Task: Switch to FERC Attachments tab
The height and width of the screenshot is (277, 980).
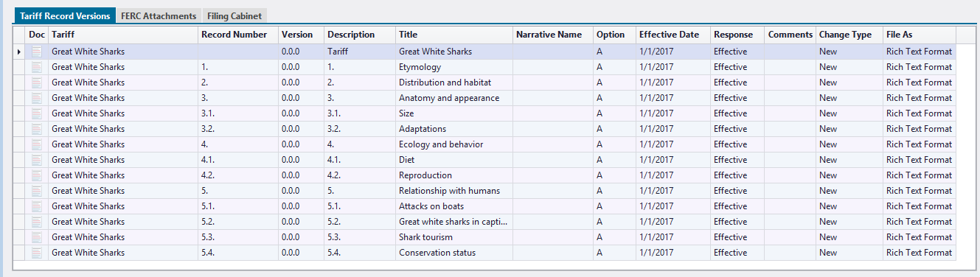Action: click(x=159, y=15)
